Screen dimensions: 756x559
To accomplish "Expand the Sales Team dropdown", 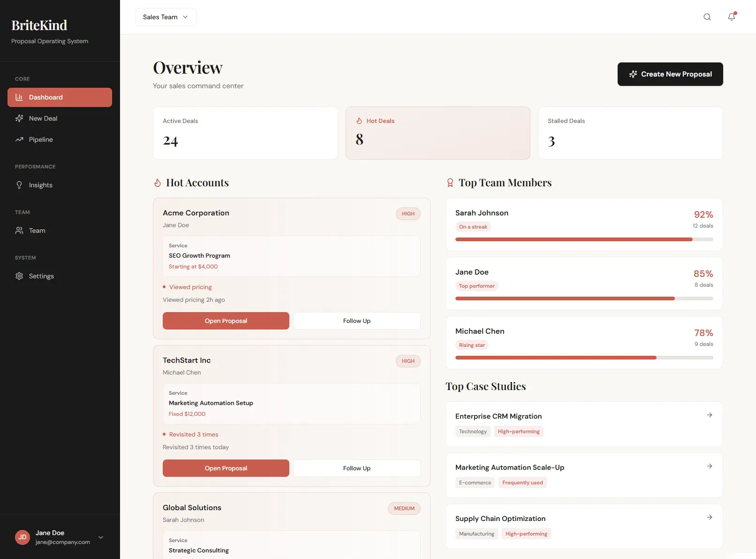I will click(x=166, y=17).
